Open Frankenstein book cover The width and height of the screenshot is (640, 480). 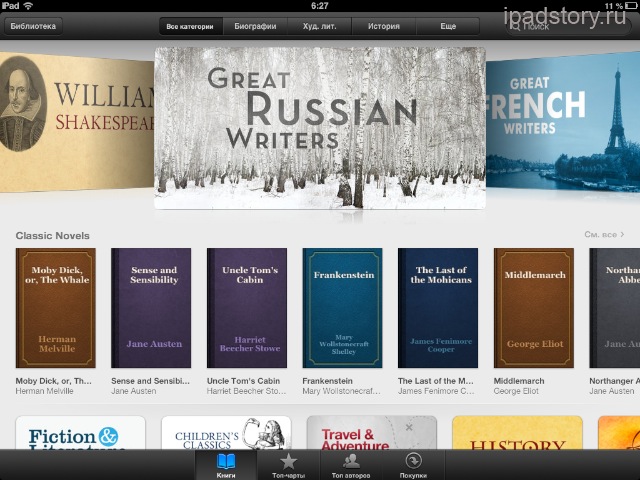[x=342, y=308]
